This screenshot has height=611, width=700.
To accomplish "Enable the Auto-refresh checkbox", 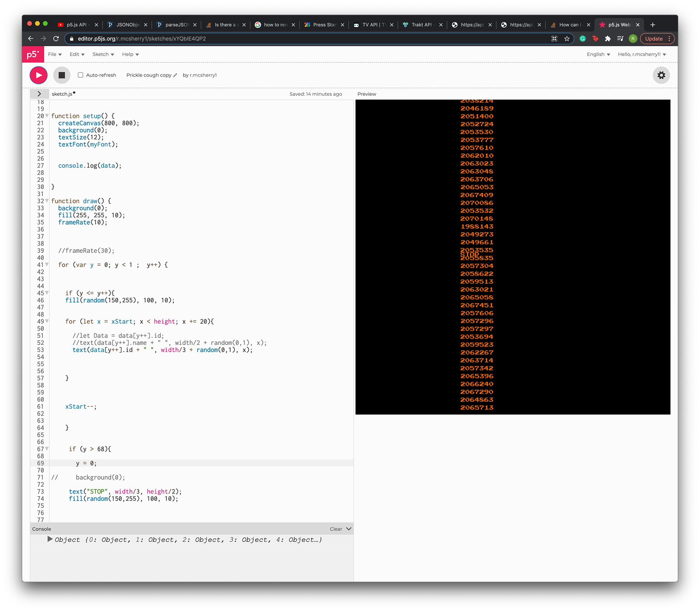I will point(81,75).
